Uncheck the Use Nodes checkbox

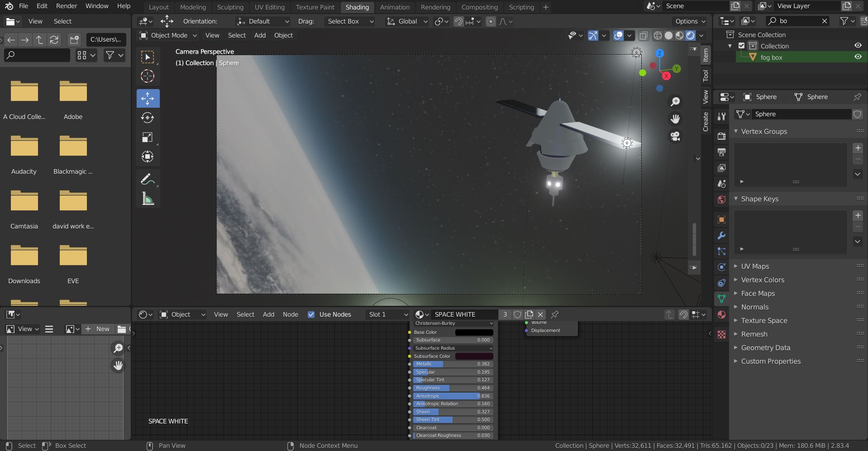[x=311, y=314]
